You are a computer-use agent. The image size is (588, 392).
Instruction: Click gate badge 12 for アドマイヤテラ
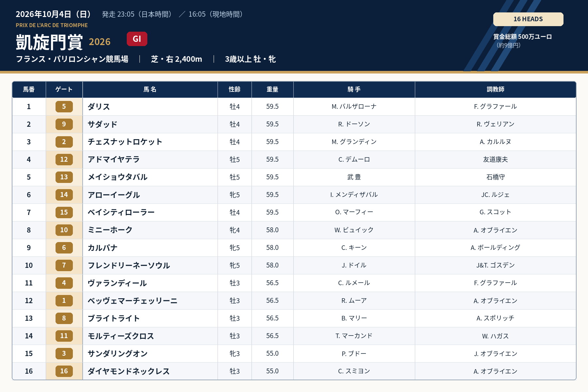tap(64, 159)
